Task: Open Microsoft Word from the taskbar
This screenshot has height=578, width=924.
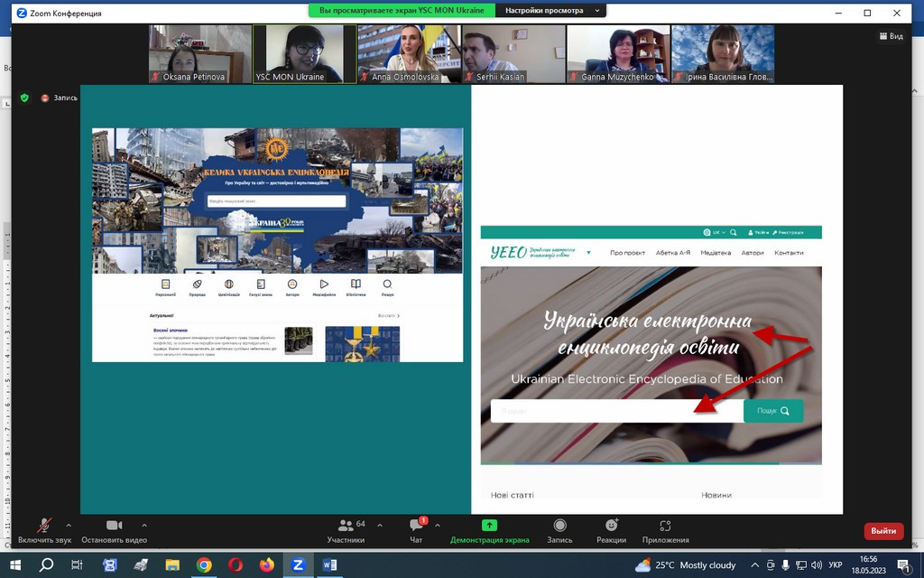Action: tap(328, 565)
